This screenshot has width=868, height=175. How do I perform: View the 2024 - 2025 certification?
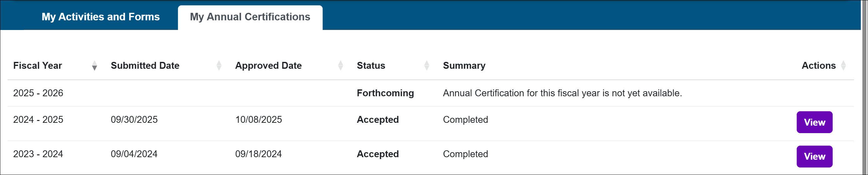click(x=814, y=122)
